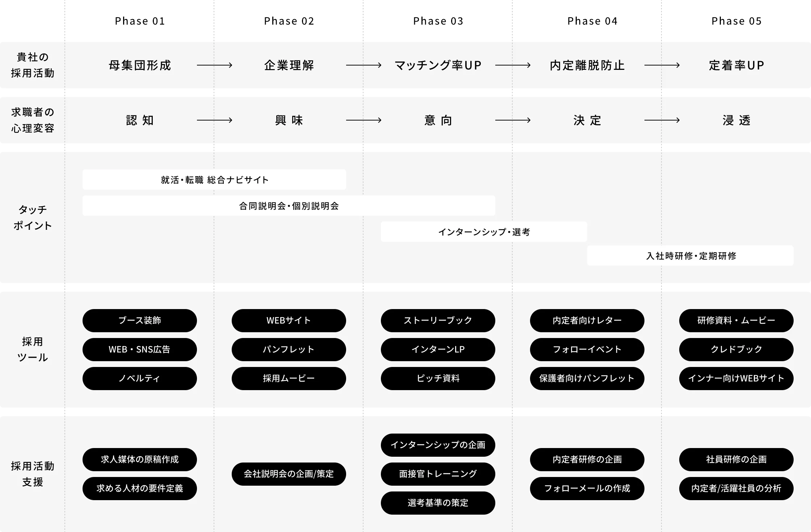The image size is (811, 532).
Task: Open 会社説明会の企画/策定 support item
Action: [x=289, y=474]
